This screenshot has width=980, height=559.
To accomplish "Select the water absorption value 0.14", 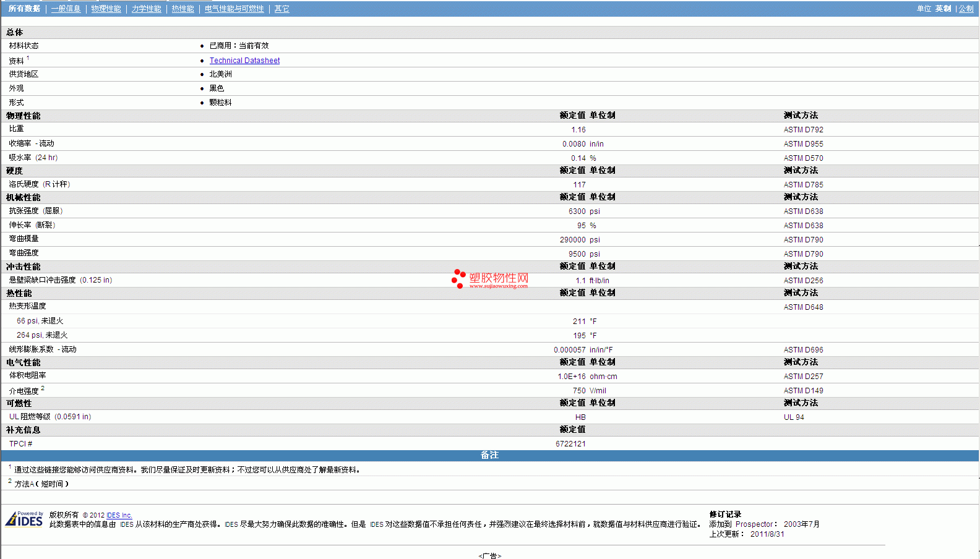I will pyautogui.click(x=578, y=158).
